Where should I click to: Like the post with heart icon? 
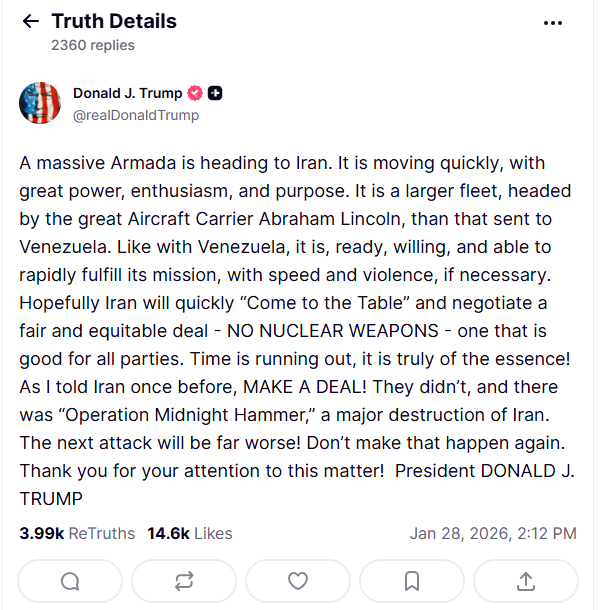(298, 580)
